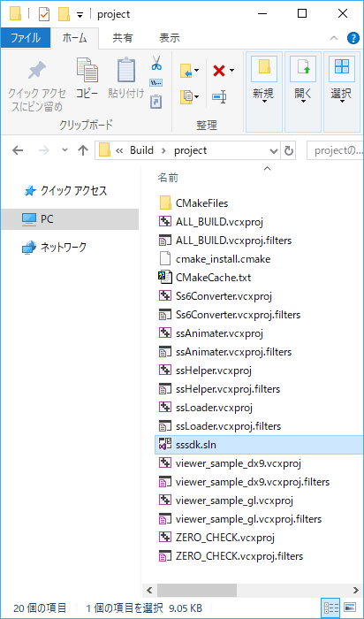
Task: Pin to Quick Access using pushpin icon
Action: pyautogui.click(x=38, y=72)
